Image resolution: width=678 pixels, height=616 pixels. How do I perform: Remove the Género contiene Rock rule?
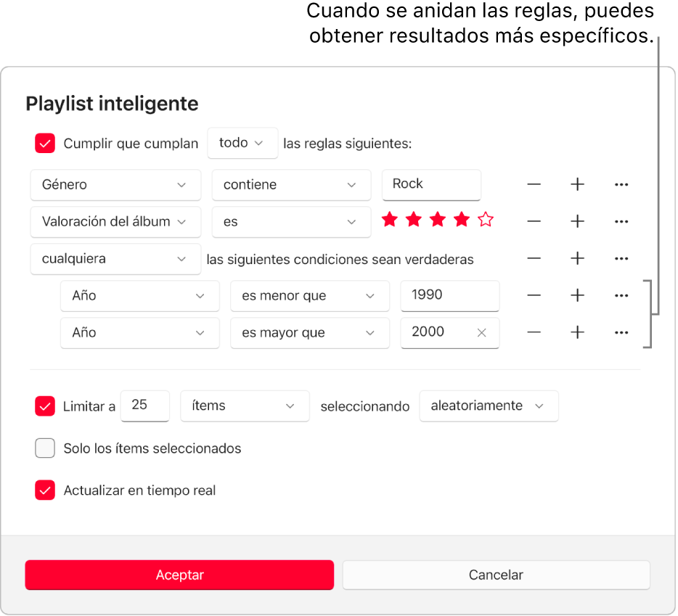[x=534, y=184]
